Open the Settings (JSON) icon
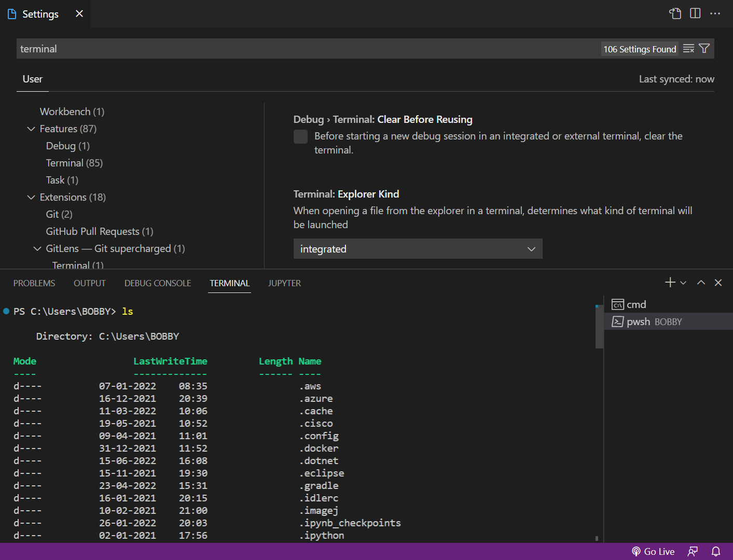The height and width of the screenshot is (560, 733). (x=675, y=14)
